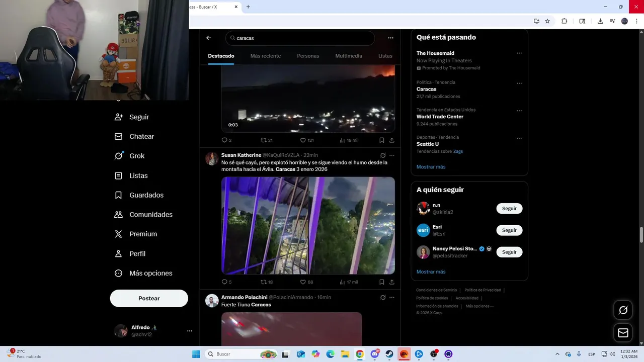Viewport: 644px width, 362px height.
Task: Open right photo in Susan Katherine post
Action: 352,225
